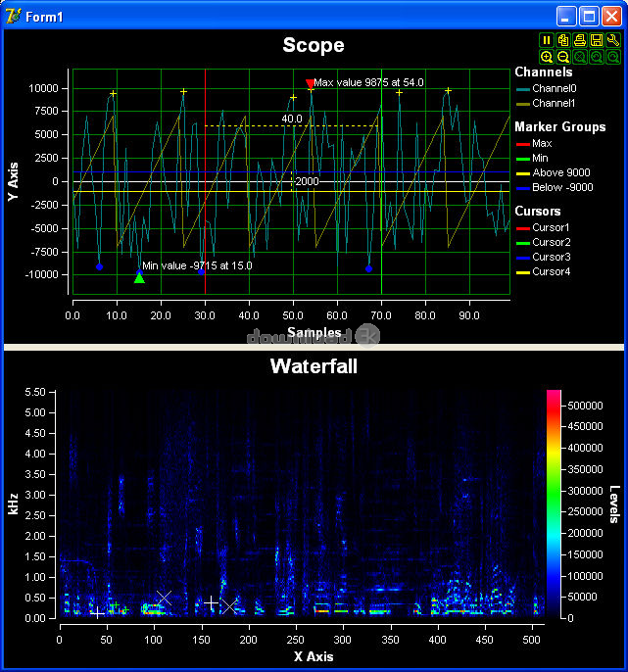This screenshot has height=672, width=628.
Task: Click the horizontal splitter between Scope and Waterfall
Action: pyautogui.click(x=314, y=347)
